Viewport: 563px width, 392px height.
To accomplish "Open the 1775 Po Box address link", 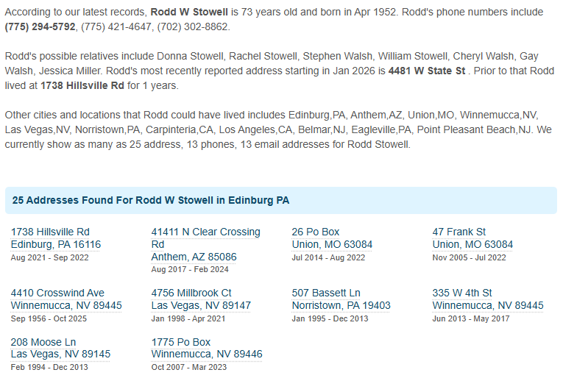I will pos(181,343).
